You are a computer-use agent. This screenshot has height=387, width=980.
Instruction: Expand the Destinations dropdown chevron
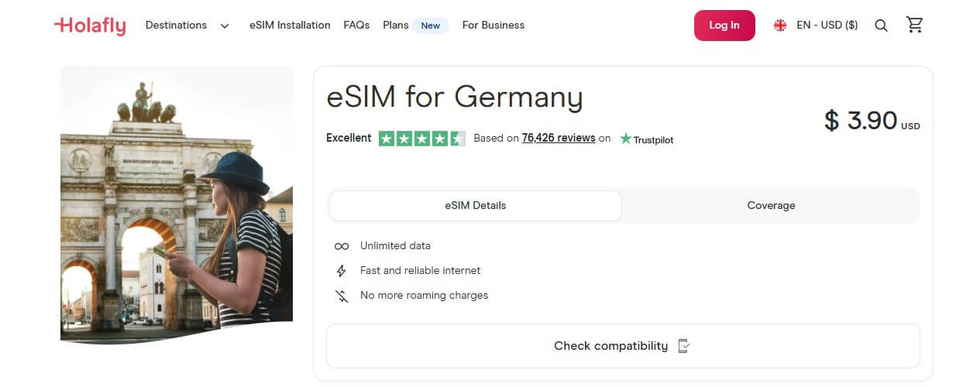pyautogui.click(x=225, y=26)
